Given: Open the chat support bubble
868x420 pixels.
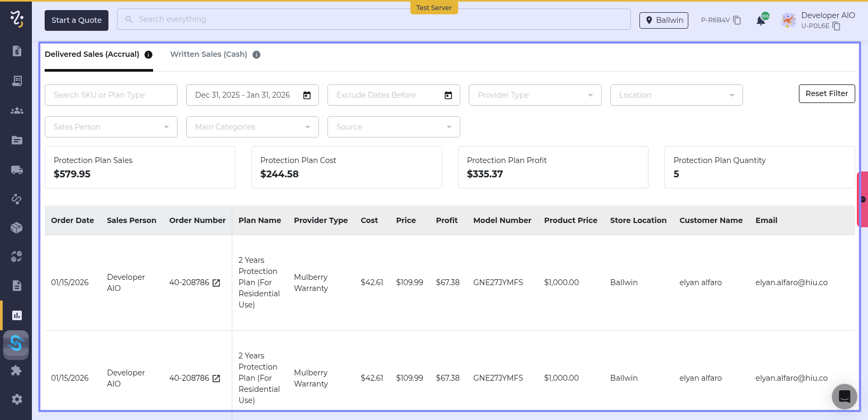Looking at the screenshot, I should click(x=844, y=396).
